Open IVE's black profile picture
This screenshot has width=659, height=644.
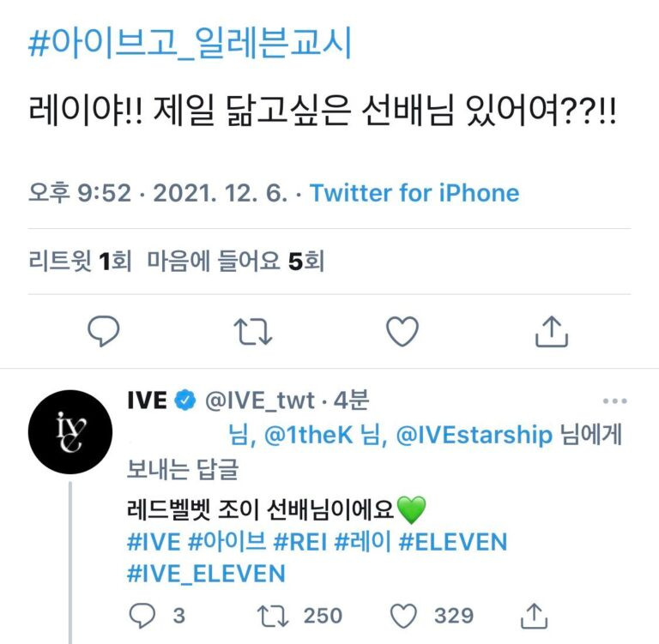(70, 432)
